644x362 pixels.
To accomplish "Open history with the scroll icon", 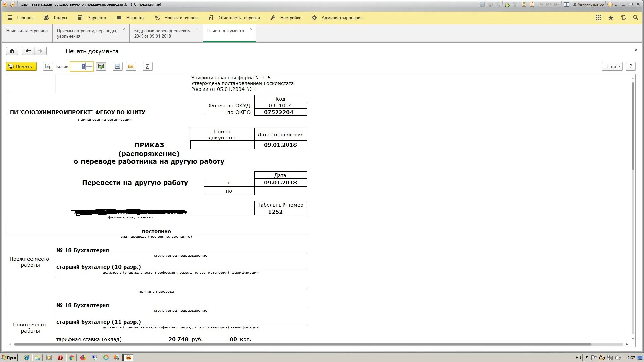I will coord(623,18).
